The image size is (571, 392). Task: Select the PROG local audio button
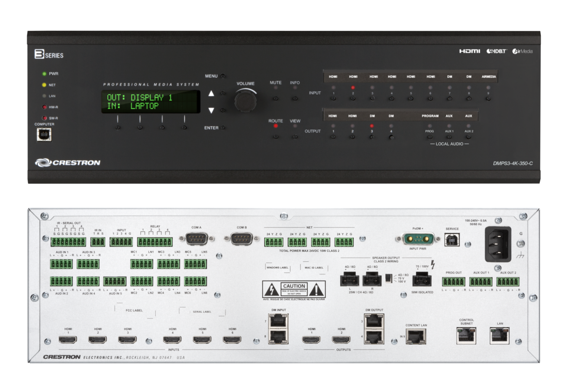[429, 137]
